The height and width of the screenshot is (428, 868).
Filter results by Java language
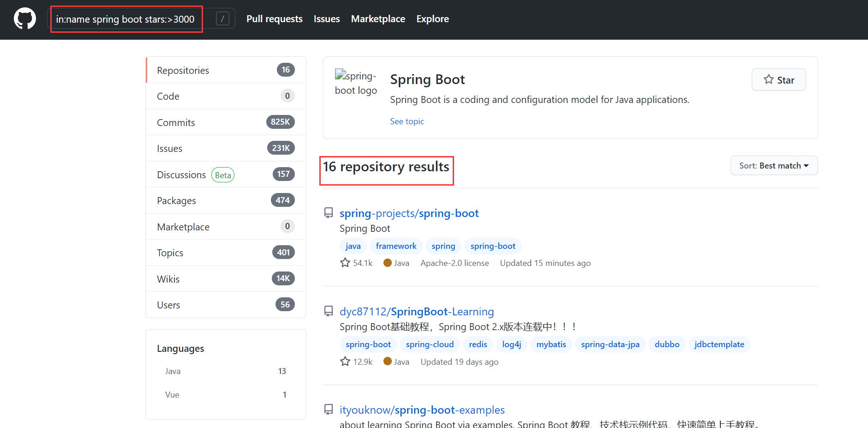tap(226, 371)
